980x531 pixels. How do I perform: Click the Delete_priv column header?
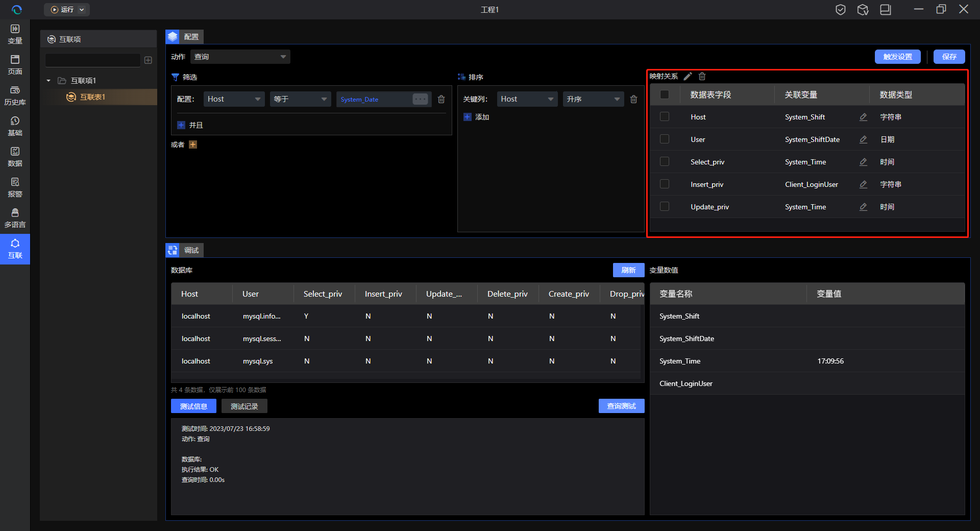click(x=508, y=294)
